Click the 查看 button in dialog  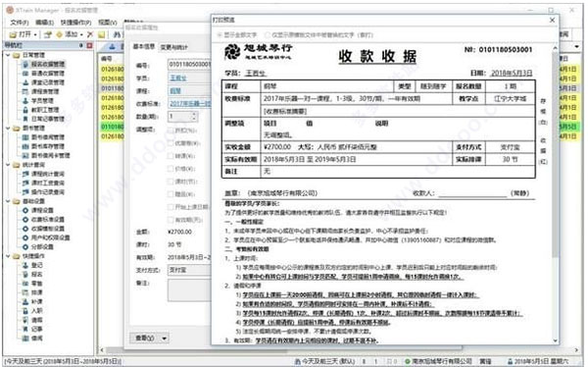145,339
